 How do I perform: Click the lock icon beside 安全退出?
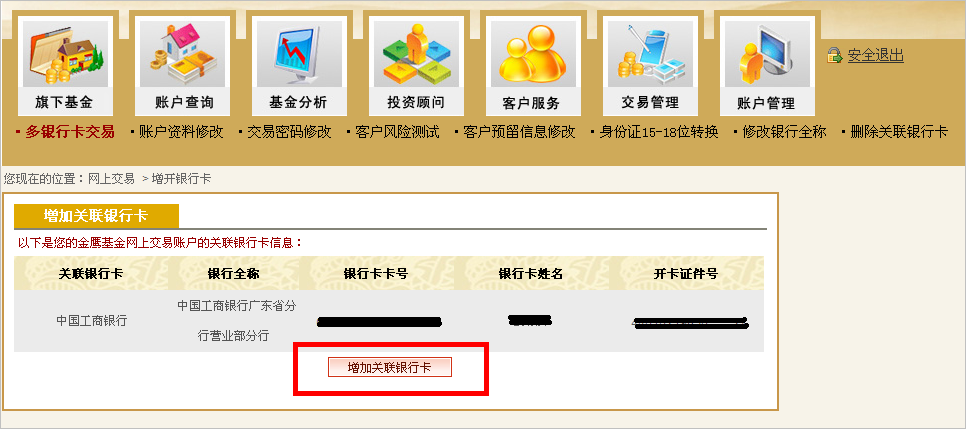pos(834,55)
